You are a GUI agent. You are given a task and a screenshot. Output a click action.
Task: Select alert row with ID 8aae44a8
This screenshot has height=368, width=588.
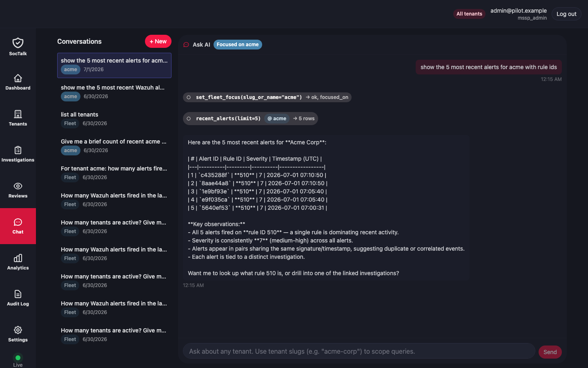[258, 183]
